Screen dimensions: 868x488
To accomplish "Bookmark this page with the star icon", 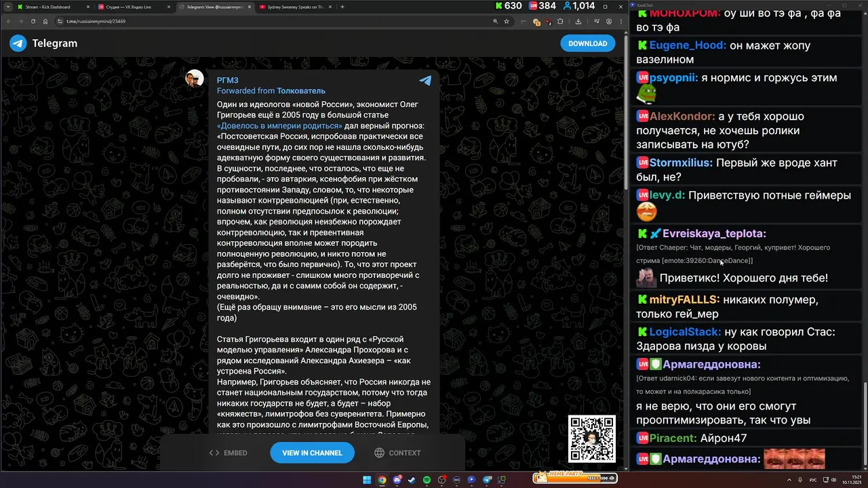I will (507, 21).
